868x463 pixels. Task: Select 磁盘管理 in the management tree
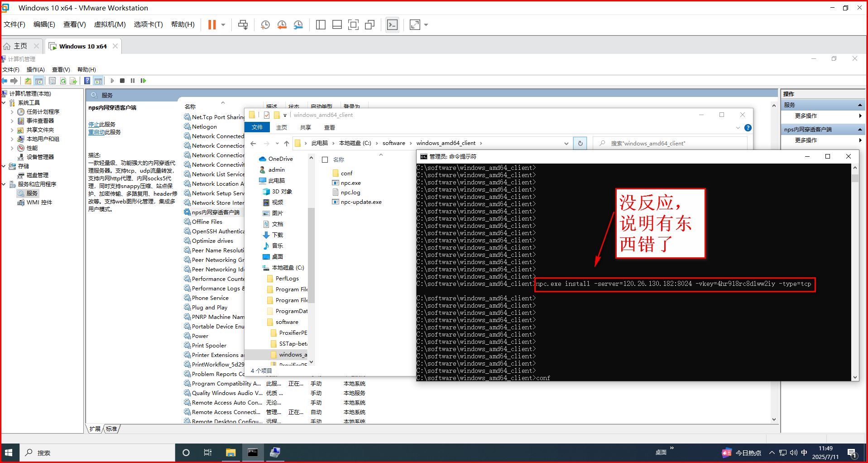tap(37, 175)
